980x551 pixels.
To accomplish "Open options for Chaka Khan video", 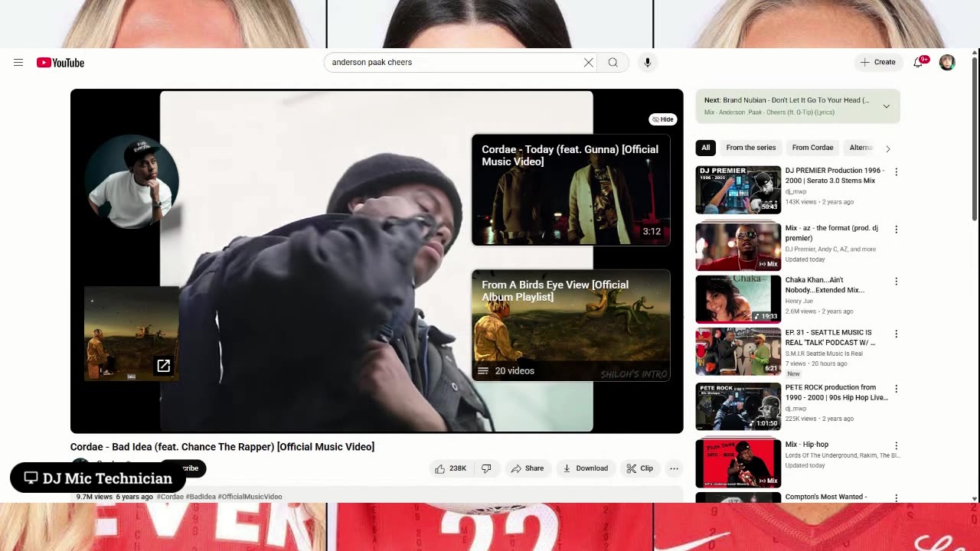I will click(896, 282).
